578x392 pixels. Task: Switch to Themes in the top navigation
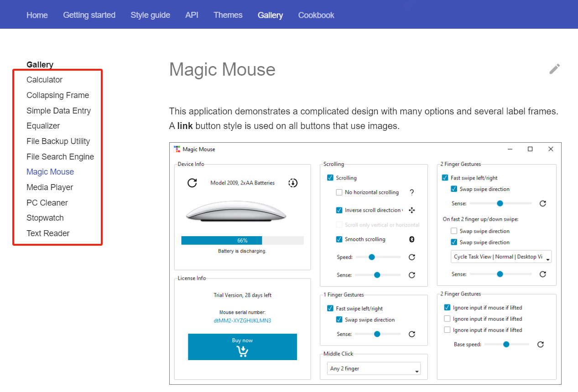(228, 15)
